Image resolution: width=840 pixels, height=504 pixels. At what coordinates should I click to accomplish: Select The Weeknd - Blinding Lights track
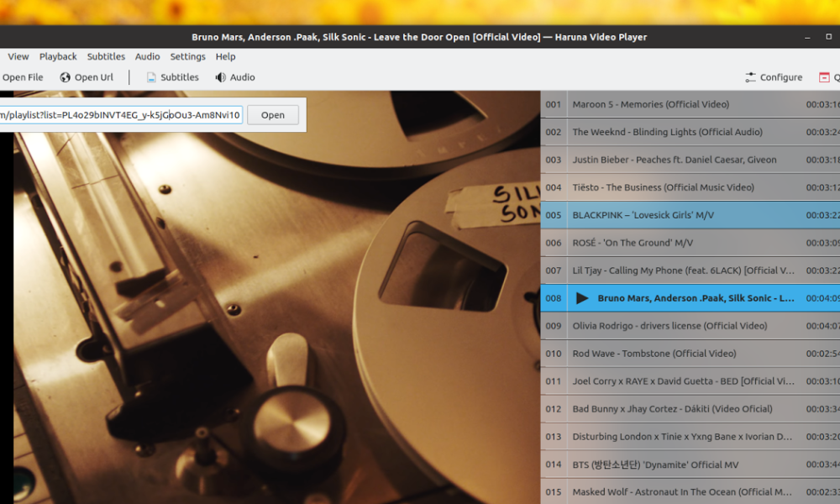tap(690, 132)
